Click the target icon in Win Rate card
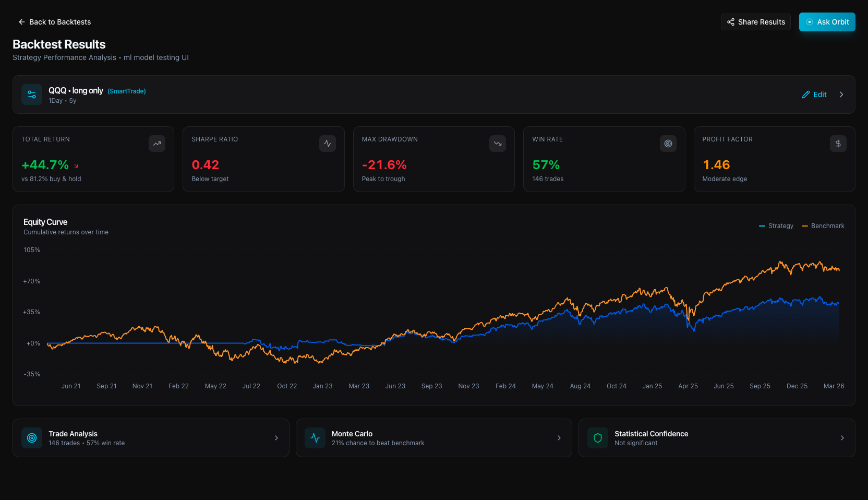 668,144
